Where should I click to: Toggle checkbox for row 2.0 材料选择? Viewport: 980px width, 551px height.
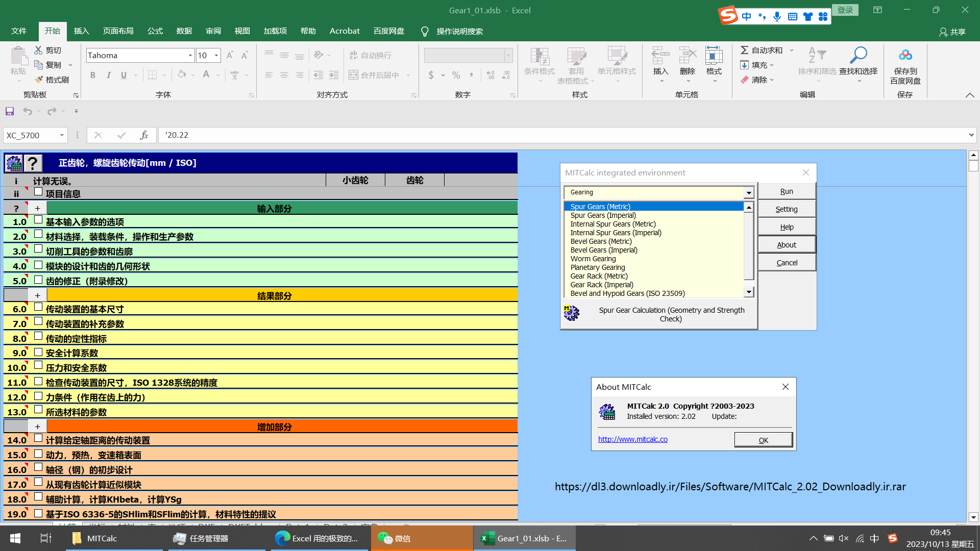38,234
